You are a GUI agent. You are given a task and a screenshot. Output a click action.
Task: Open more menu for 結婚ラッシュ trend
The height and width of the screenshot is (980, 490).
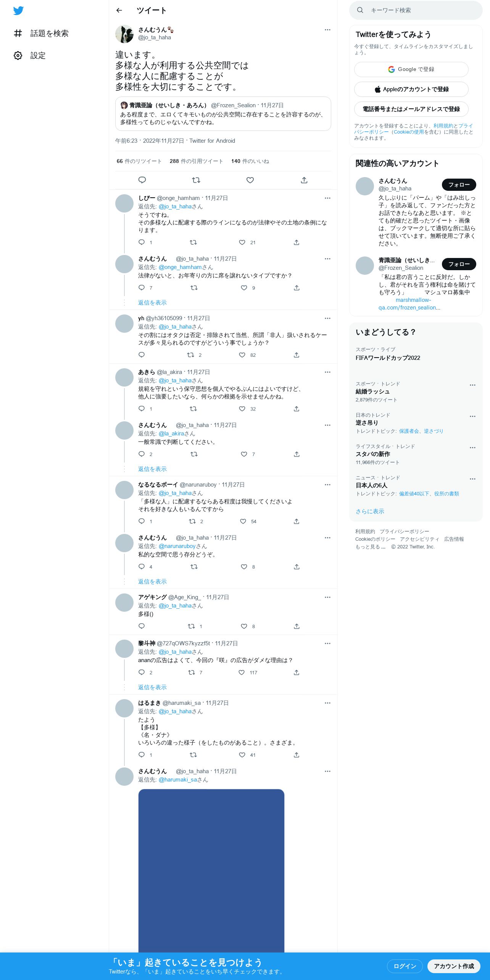[x=472, y=385]
